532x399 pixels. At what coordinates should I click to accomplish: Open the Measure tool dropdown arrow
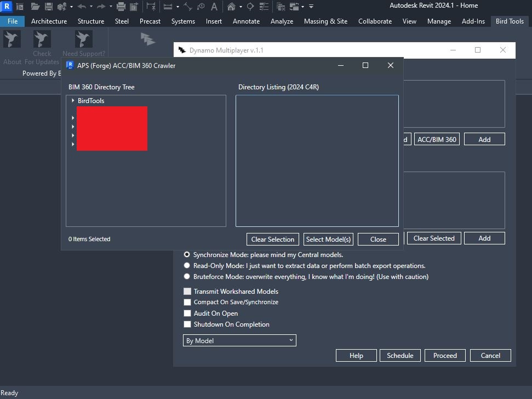(x=178, y=7)
